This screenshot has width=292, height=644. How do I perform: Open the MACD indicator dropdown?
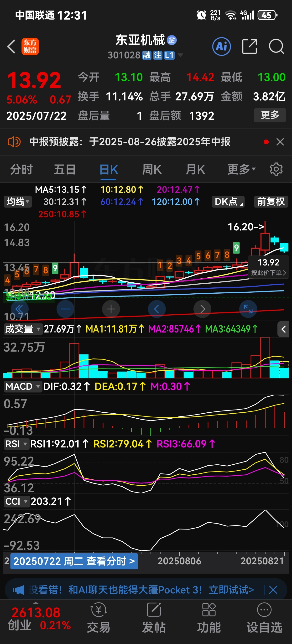(x=22, y=386)
